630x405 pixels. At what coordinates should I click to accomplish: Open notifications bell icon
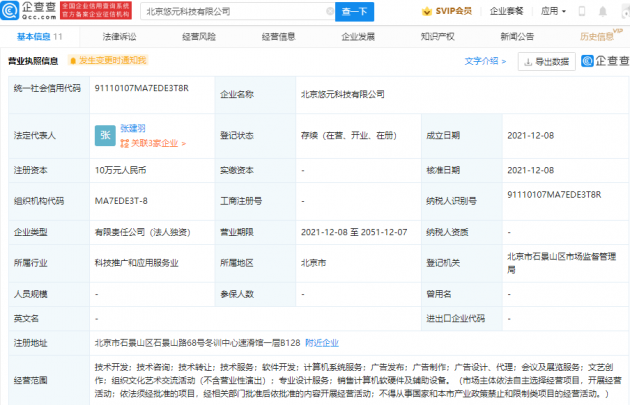pyautogui.click(x=603, y=11)
